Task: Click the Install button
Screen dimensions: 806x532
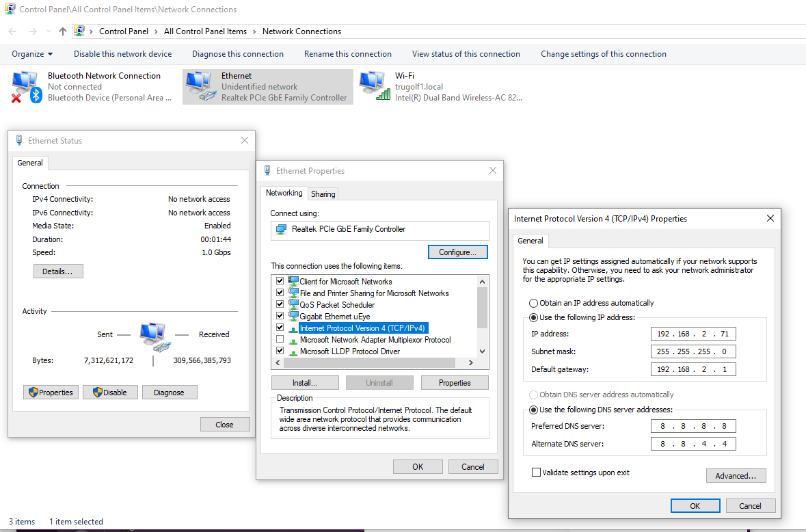Action: coord(305,383)
